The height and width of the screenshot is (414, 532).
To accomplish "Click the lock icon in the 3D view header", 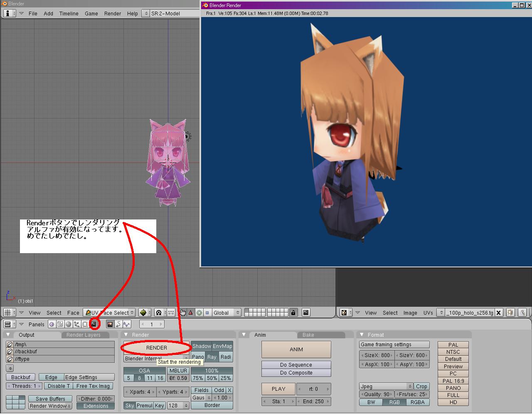I will (x=293, y=313).
